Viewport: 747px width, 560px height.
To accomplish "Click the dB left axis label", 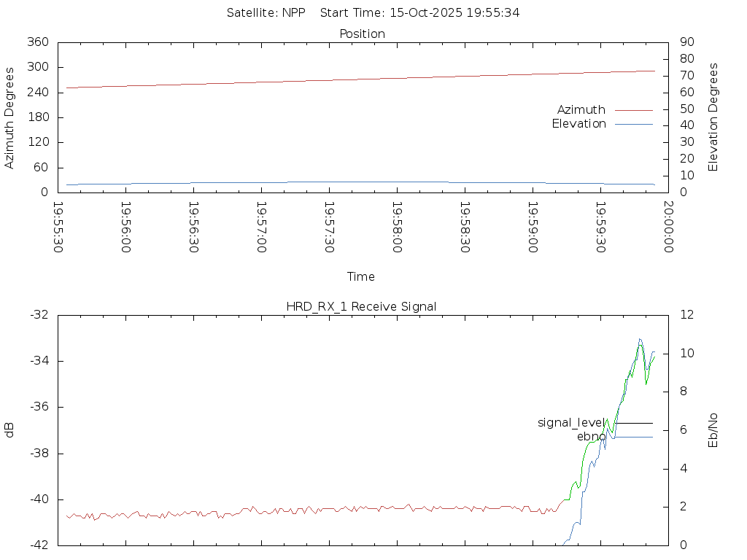I will (9, 430).
